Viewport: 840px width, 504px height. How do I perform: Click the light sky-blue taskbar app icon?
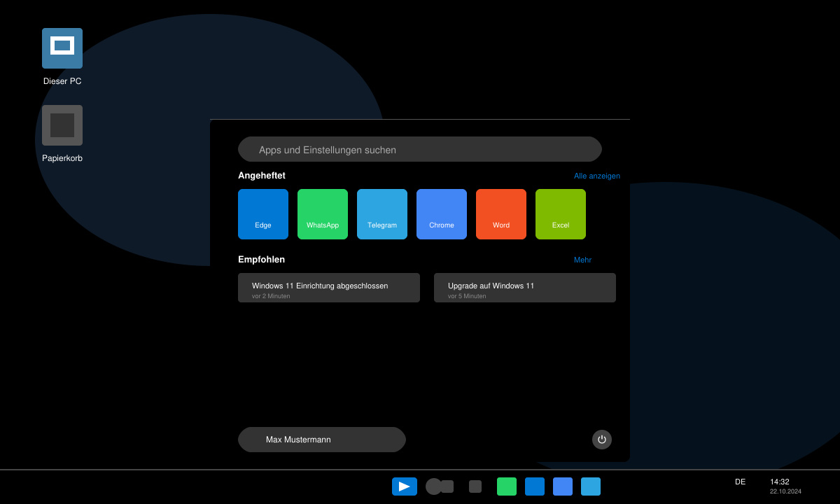pyautogui.click(x=591, y=486)
